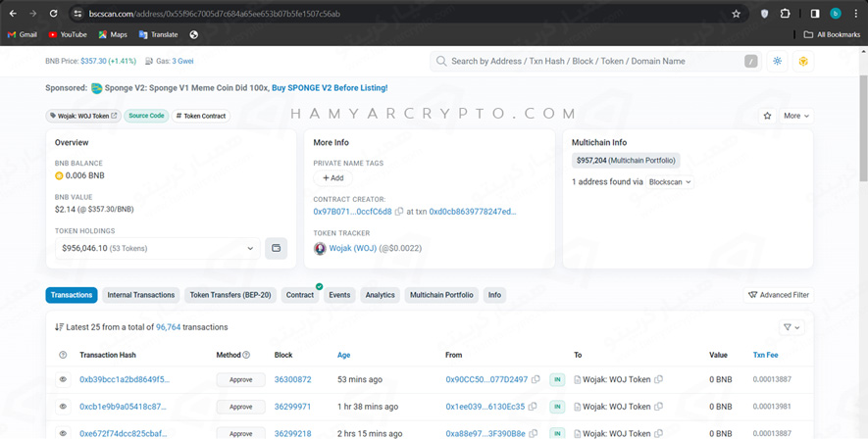
Task: Add a private name tag
Action: click(333, 178)
